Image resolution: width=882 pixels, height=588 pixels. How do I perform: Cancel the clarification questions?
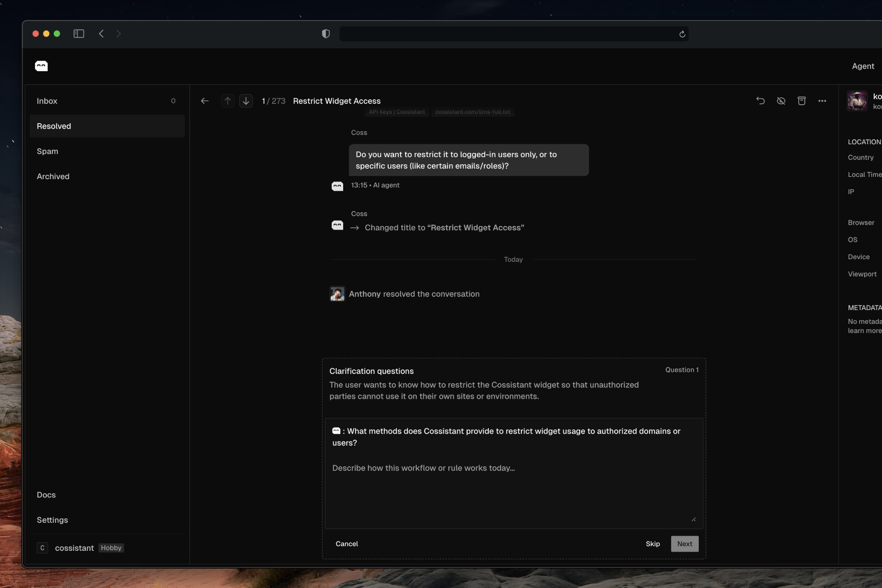point(346,544)
